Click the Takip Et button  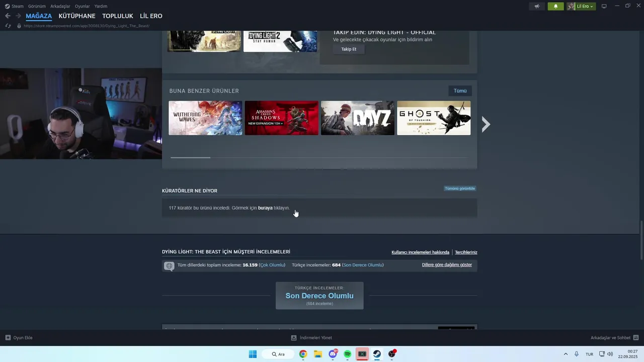[x=349, y=49]
